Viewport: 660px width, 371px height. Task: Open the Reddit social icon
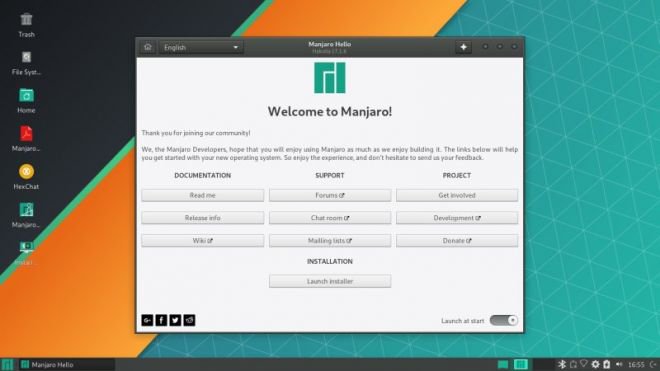pyautogui.click(x=189, y=320)
